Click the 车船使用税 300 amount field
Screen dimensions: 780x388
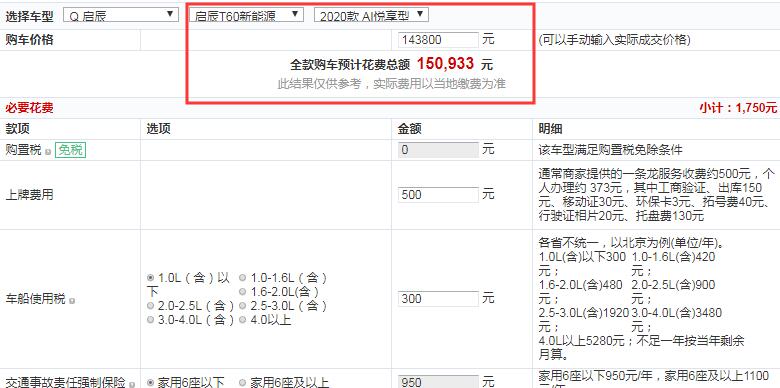point(438,298)
